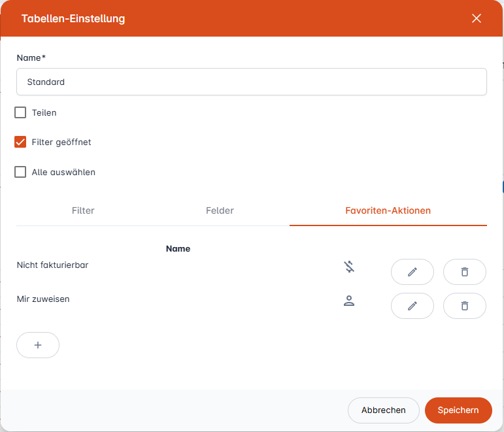Click the Tabellen-Einstellung title text

73,19
